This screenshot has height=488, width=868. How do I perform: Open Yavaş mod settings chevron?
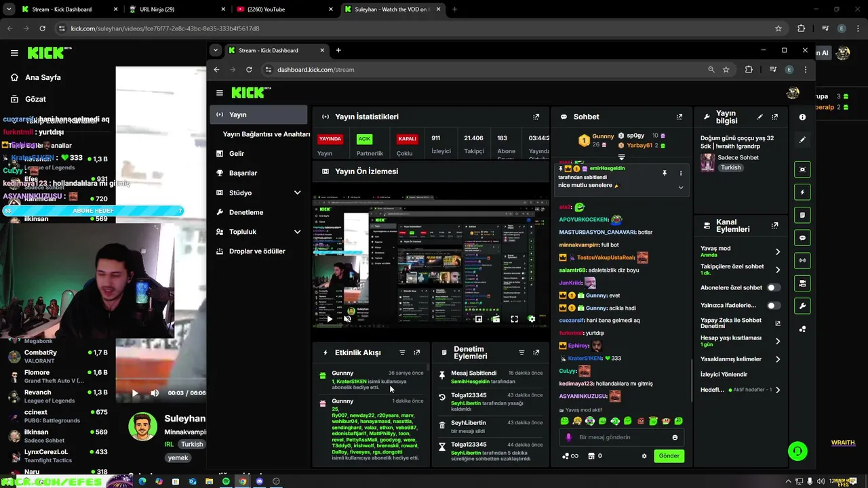point(778,251)
